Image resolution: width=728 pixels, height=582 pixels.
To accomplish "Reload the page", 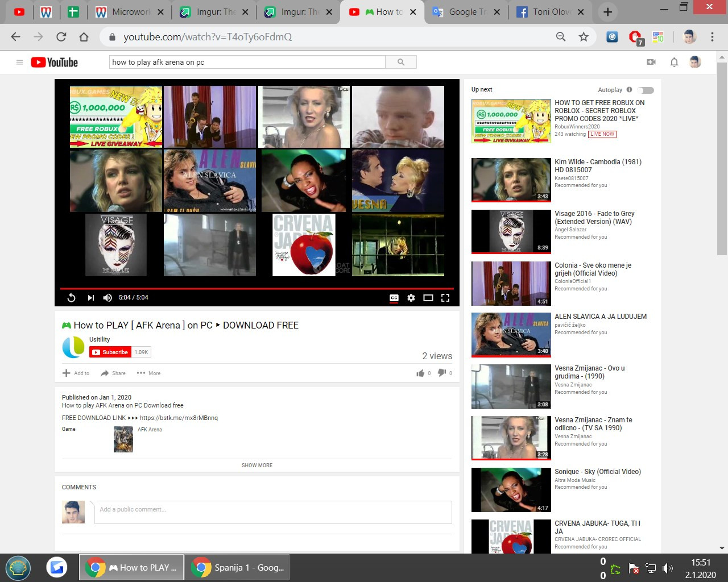I will coord(61,37).
